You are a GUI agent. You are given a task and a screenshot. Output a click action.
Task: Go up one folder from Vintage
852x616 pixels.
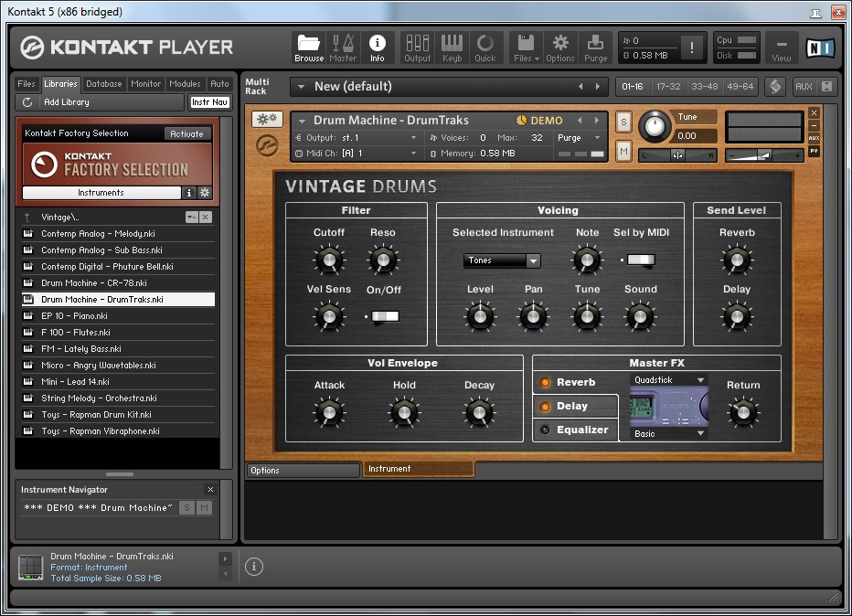point(27,218)
